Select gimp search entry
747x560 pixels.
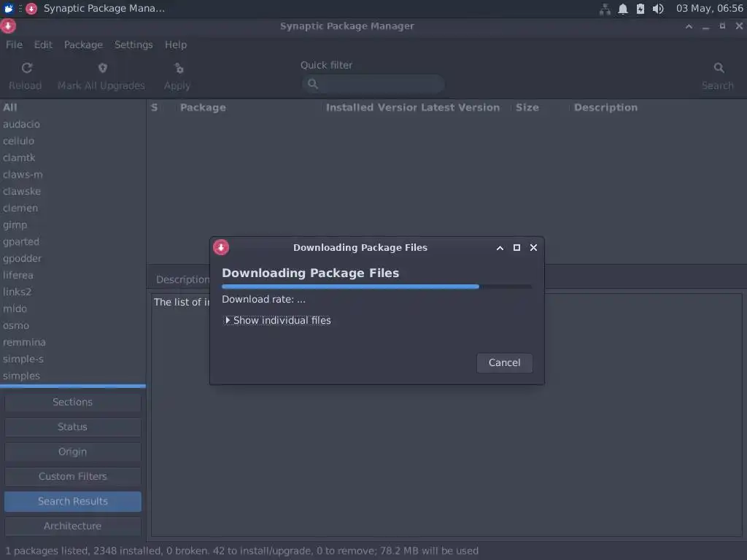click(x=15, y=225)
